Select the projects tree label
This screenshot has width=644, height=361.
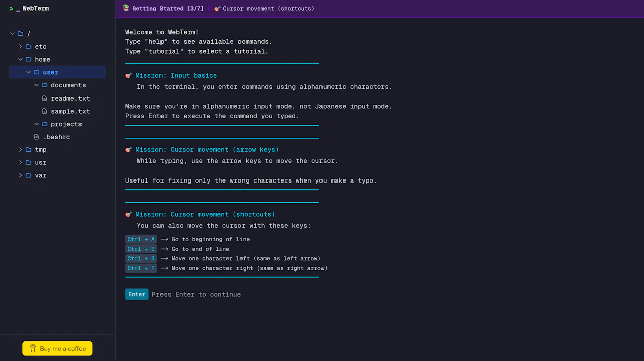(x=66, y=124)
